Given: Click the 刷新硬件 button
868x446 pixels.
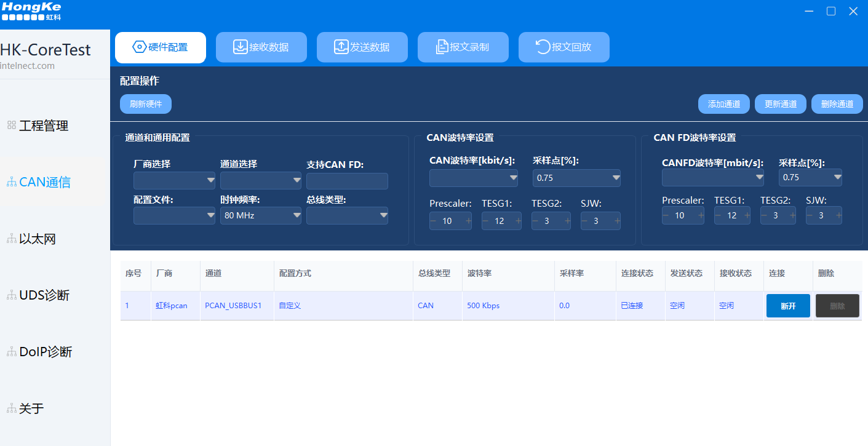Looking at the screenshot, I should coord(145,104).
